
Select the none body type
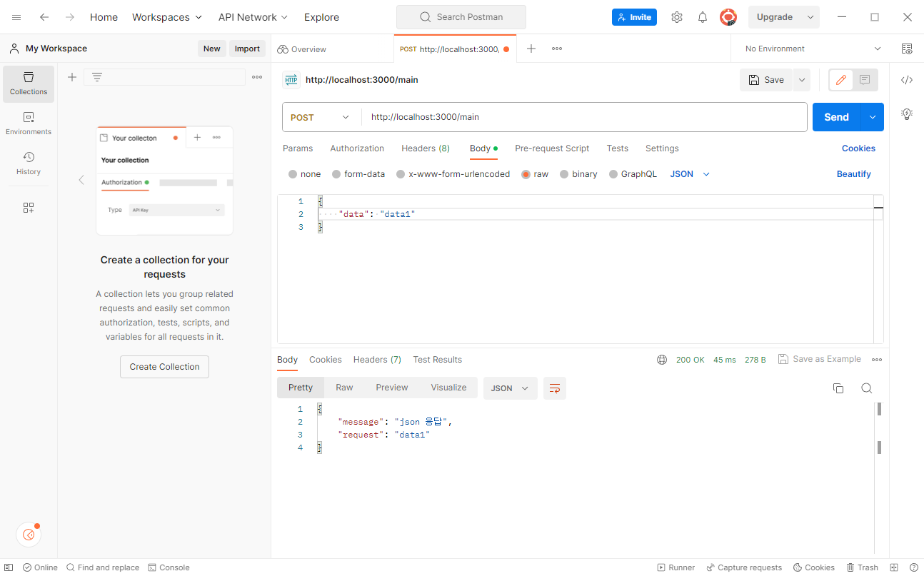click(x=304, y=174)
